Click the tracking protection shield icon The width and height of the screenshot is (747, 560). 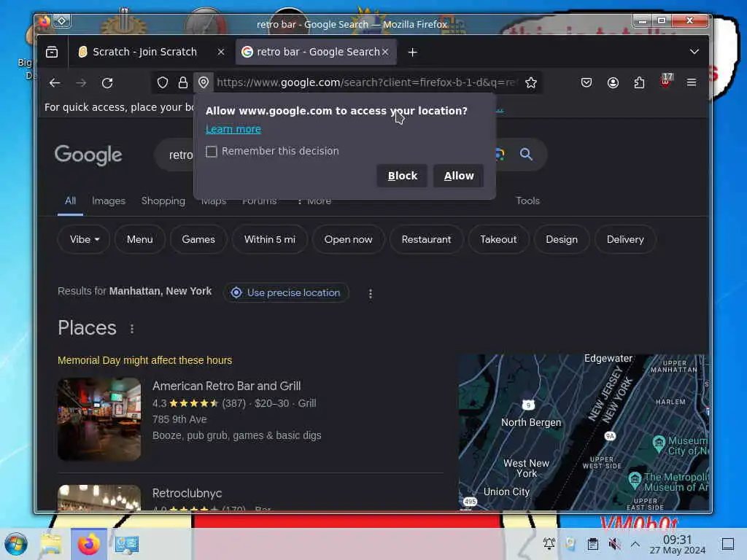163,83
